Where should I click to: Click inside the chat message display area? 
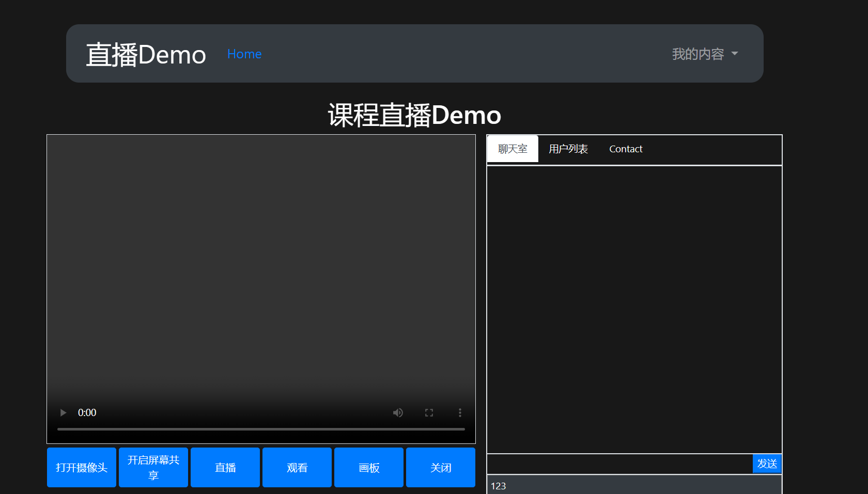pos(634,310)
